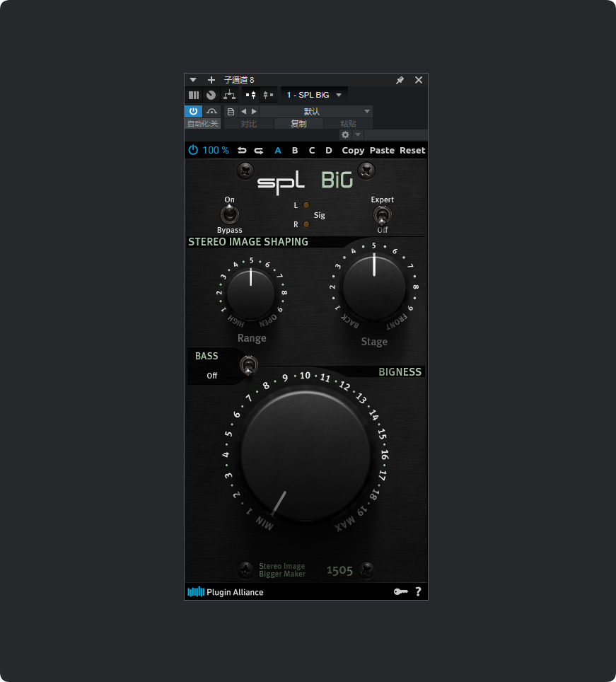Expand the arrow beside the gear icon

(358, 135)
